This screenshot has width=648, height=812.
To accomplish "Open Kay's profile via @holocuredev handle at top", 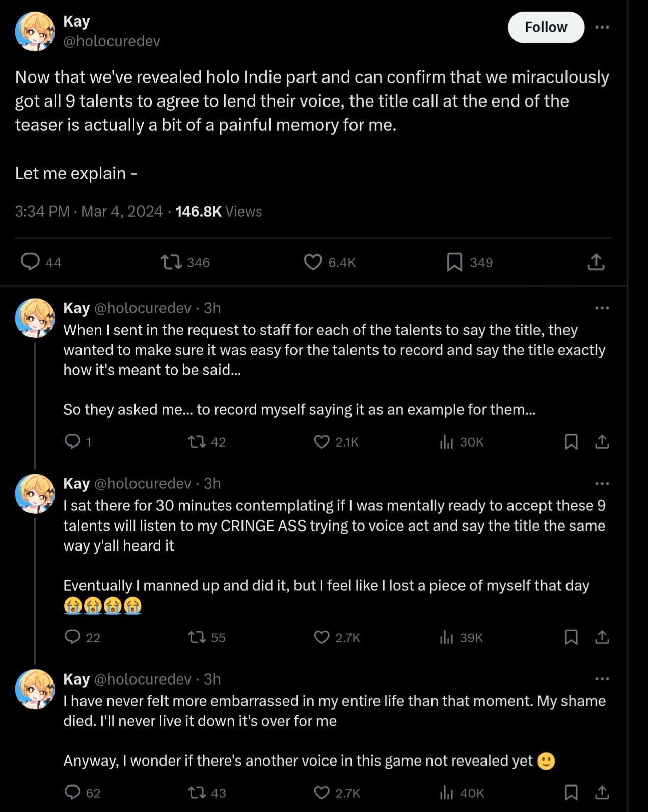I will 112,41.
